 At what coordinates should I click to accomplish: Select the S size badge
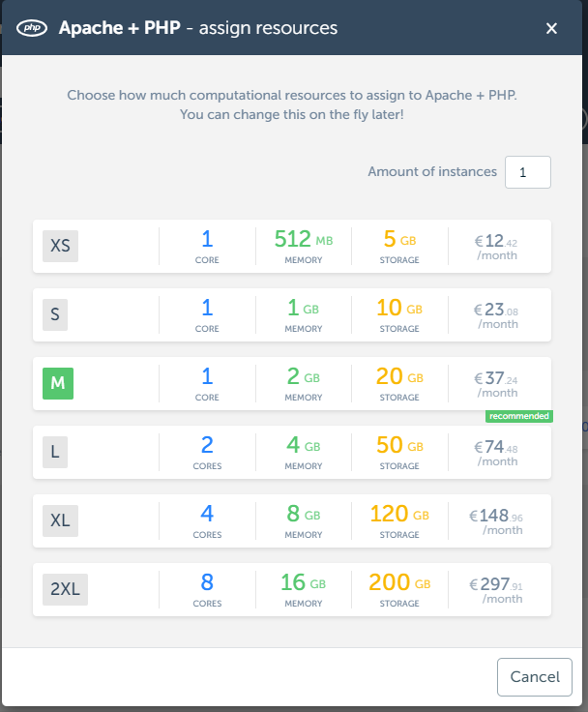tap(55, 314)
